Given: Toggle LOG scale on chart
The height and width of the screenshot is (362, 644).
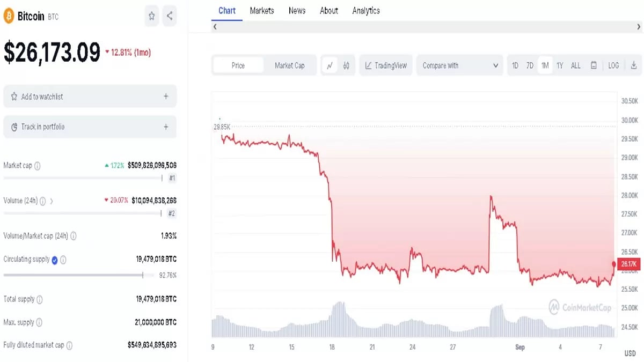Looking at the screenshot, I should point(613,65).
